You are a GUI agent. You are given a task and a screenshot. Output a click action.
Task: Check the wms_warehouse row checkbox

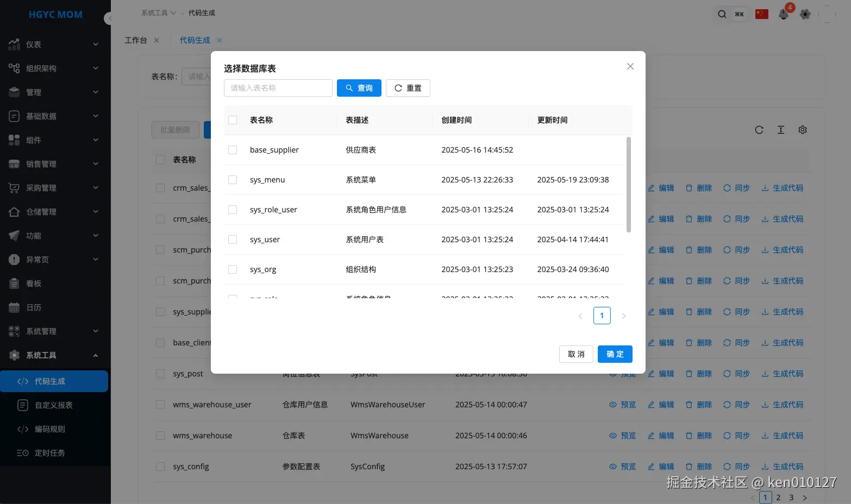160,436
